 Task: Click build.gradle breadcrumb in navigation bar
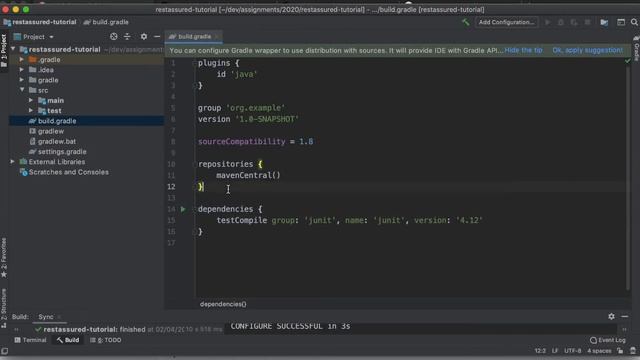coord(106,22)
